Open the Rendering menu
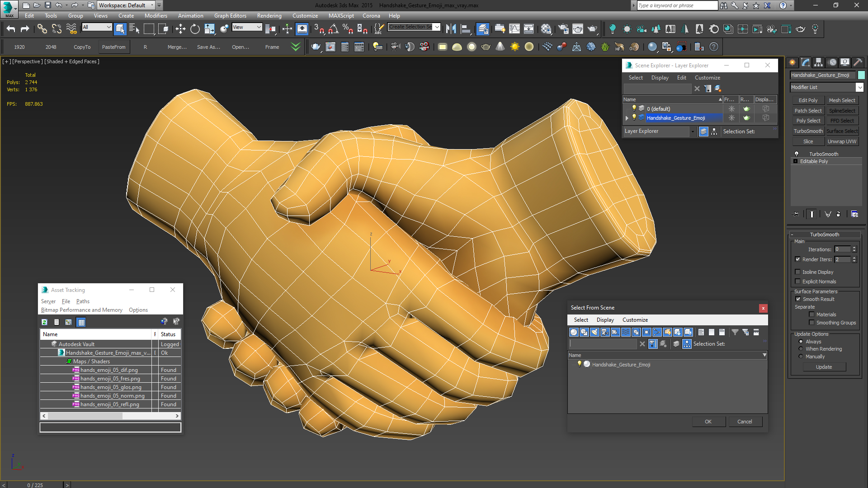This screenshot has height=488, width=868. pyautogui.click(x=269, y=16)
